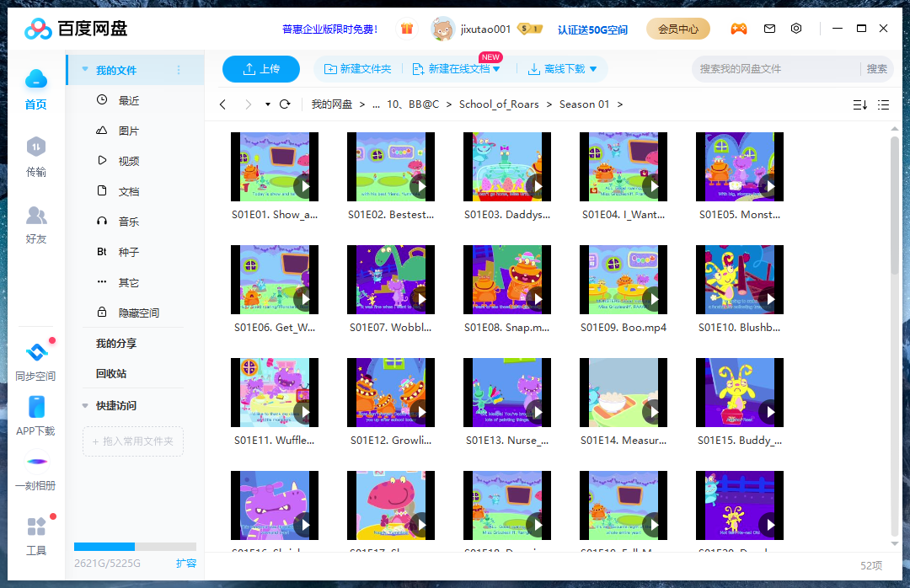Select the S01E09. Boo.mp4 thumbnail
This screenshot has height=588, width=910.
(x=624, y=280)
